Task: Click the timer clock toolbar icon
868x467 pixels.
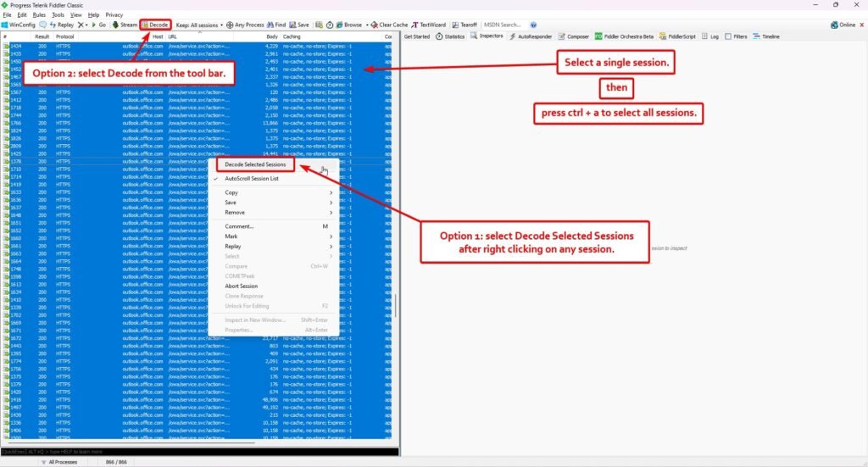Action: point(330,25)
